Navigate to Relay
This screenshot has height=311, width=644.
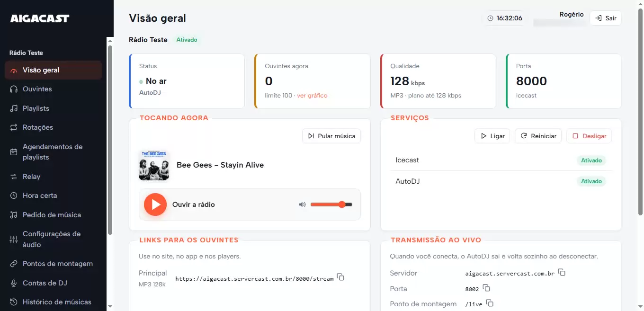coord(53,177)
